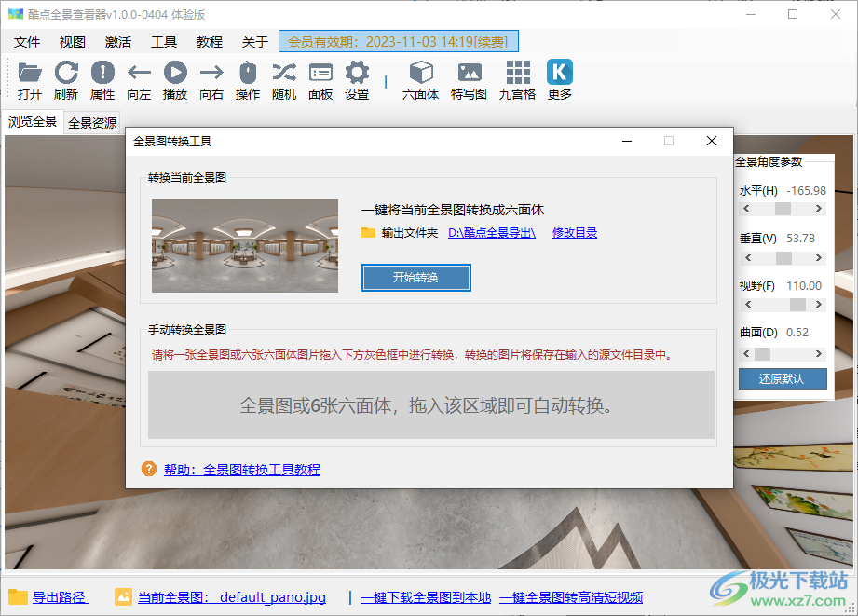
Task: Click the panorama preview thumbnail
Action: [x=245, y=246]
